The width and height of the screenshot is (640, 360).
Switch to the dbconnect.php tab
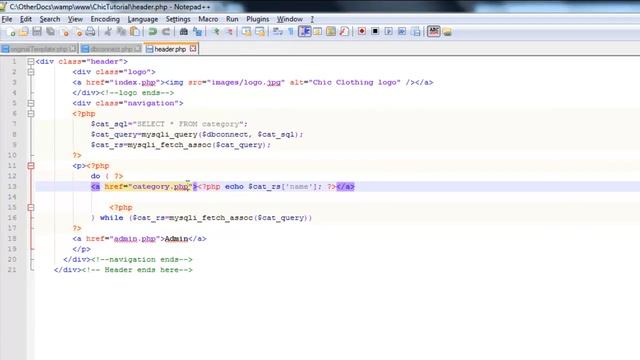coord(111,49)
